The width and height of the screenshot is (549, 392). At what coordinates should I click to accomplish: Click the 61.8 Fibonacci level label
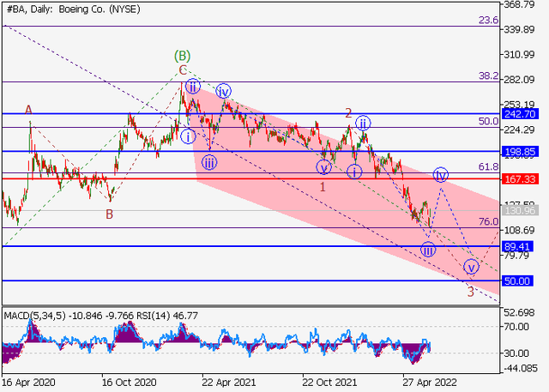pos(488,167)
